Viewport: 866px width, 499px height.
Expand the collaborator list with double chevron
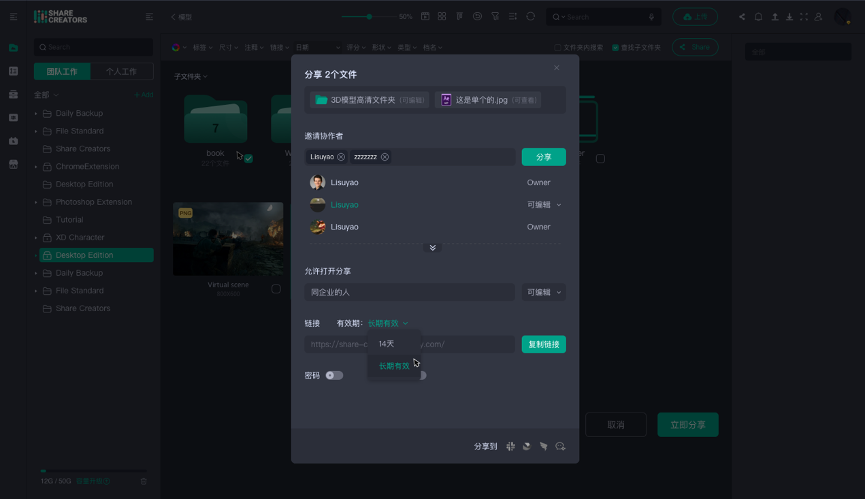[x=432, y=247]
